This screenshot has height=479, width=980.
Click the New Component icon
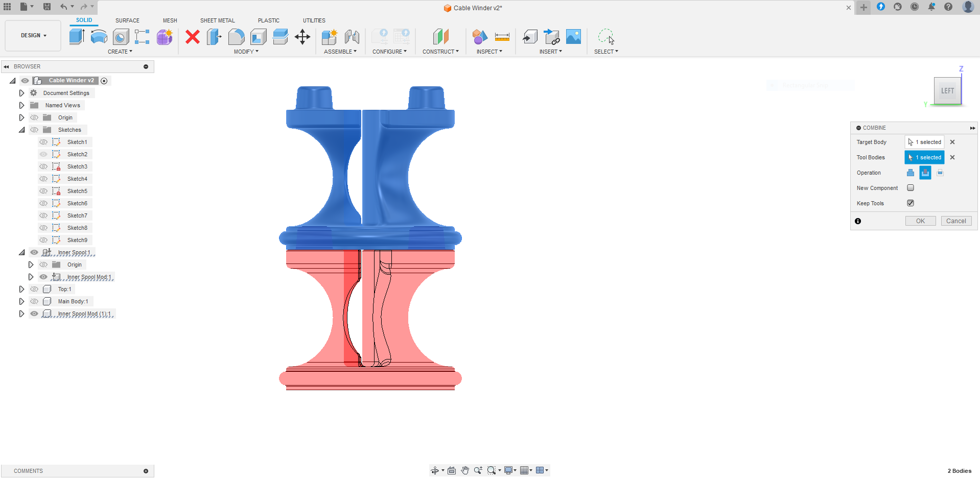pyautogui.click(x=330, y=37)
